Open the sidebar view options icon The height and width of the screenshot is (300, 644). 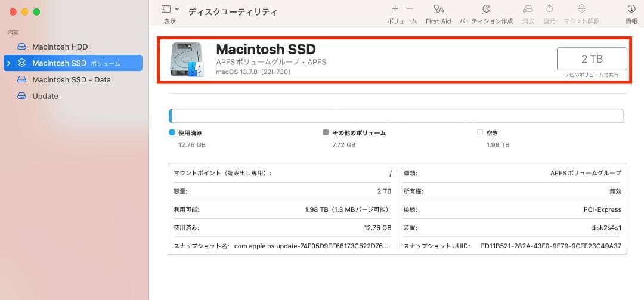166,9
